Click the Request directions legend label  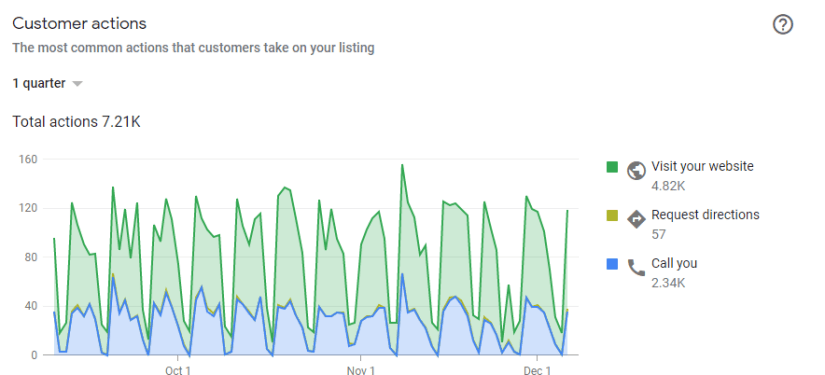(705, 215)
